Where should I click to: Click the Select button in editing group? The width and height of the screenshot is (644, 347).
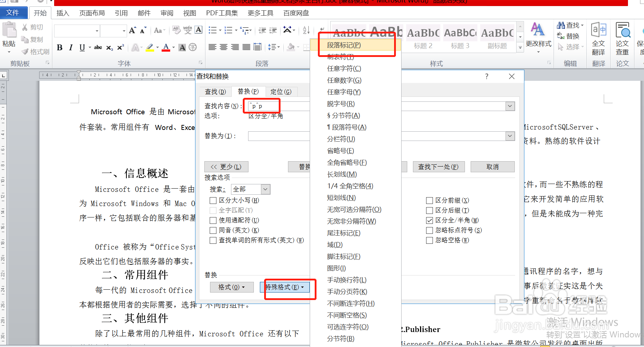click(x=571, y=47)
